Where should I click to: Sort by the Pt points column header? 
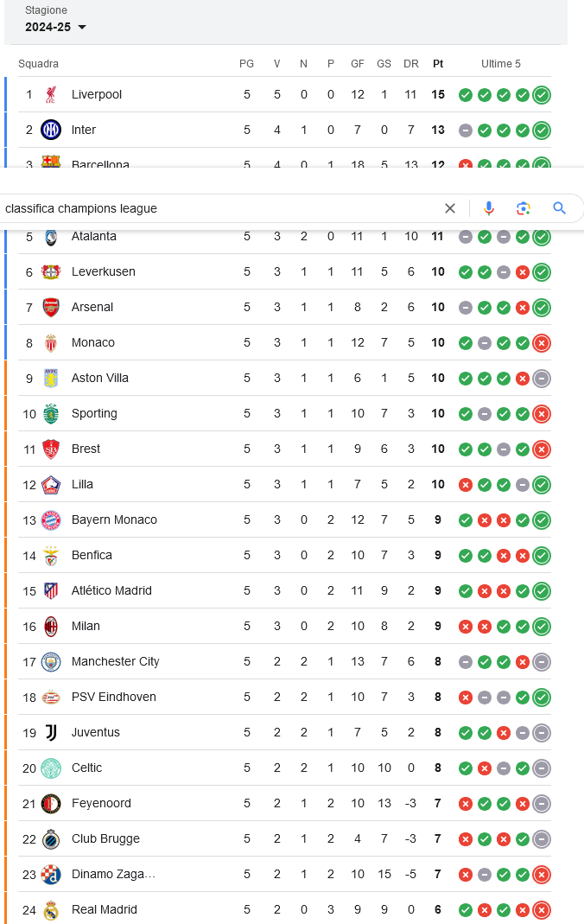[x=438, y=64]
